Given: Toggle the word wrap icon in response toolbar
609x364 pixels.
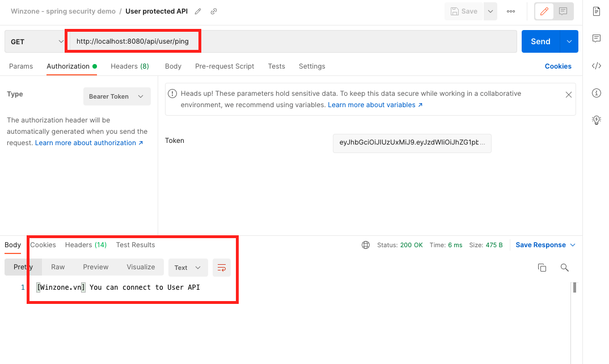Looking at the screenshot, I should pos(222,268).
